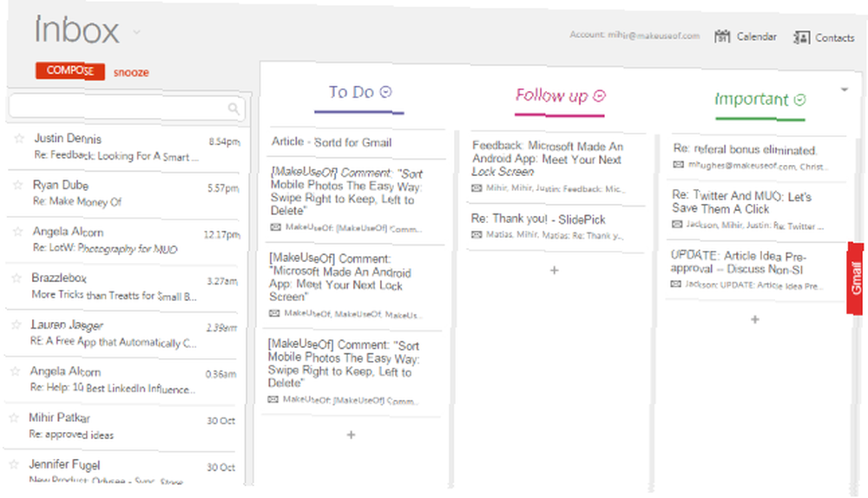This screenshot has height=498, width=868.
Task: Open 'Microsoft Made An Android App' To Do card
Action: point(354,287)
